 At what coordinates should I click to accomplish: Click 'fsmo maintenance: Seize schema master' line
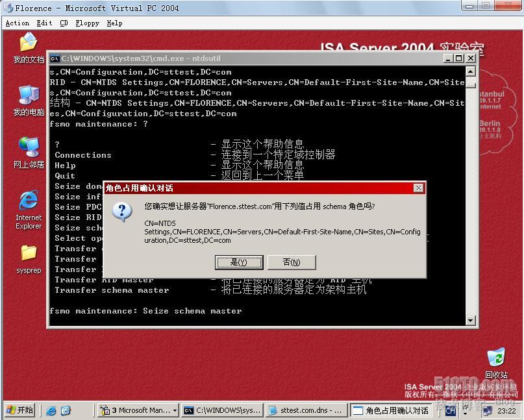(145, 311)
